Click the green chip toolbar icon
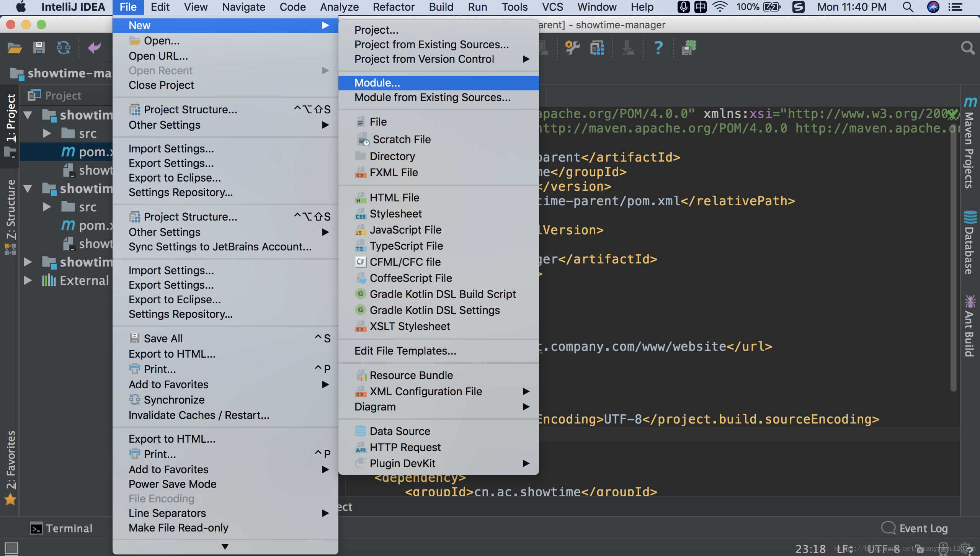 coord(689,48)
